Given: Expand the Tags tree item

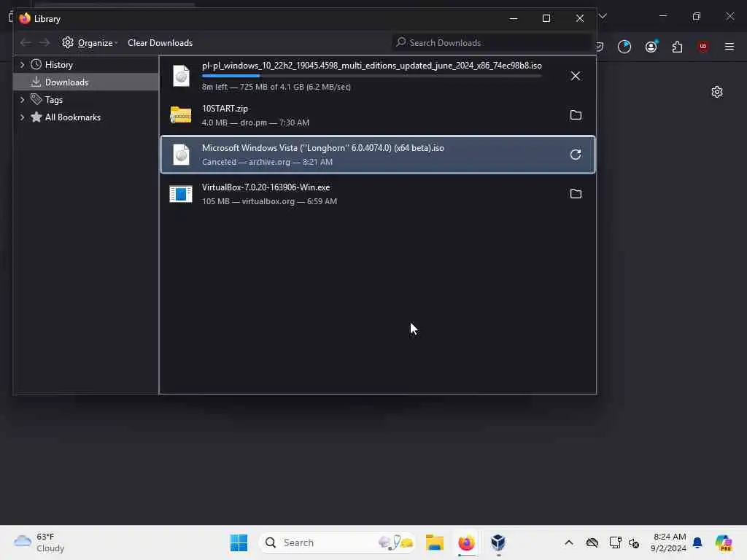Looking at the screenshot, I should 22,99.
